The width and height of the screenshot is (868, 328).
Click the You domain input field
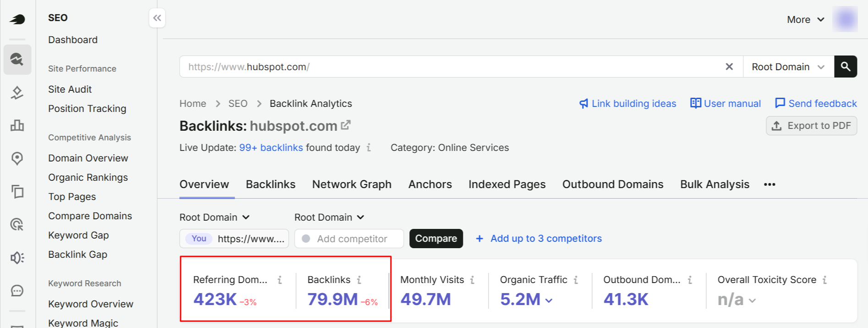[x=234, y=239]
